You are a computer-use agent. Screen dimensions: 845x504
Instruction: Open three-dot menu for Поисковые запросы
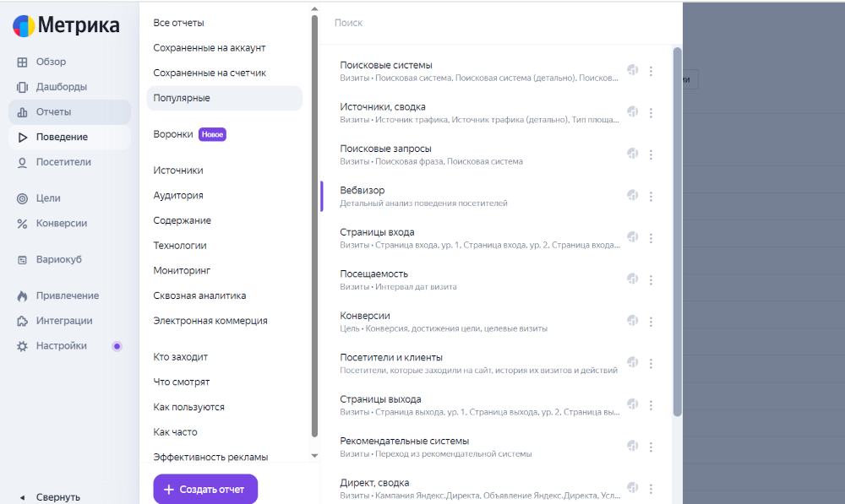click(x=651, y=154)
